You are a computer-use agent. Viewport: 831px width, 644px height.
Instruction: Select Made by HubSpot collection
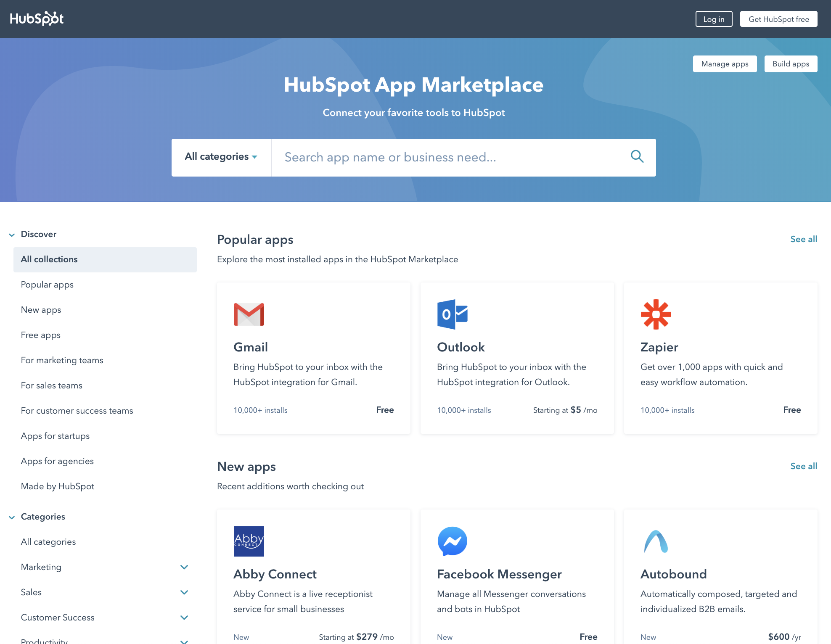tap(58, 486)
